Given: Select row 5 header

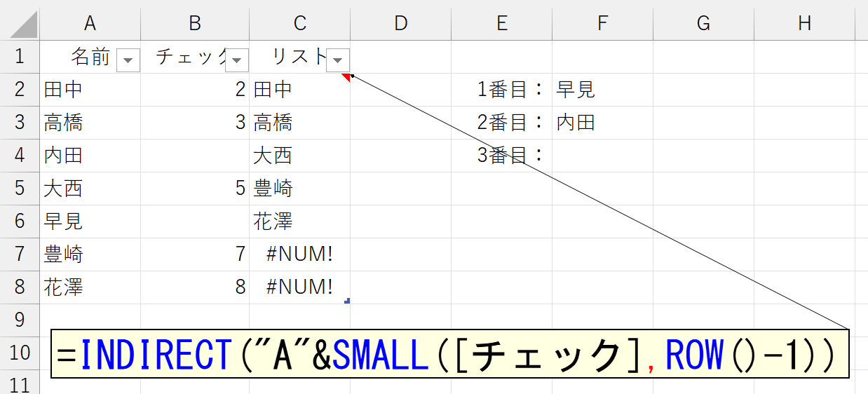Looking at the screenshot, I should coord(20,189).
